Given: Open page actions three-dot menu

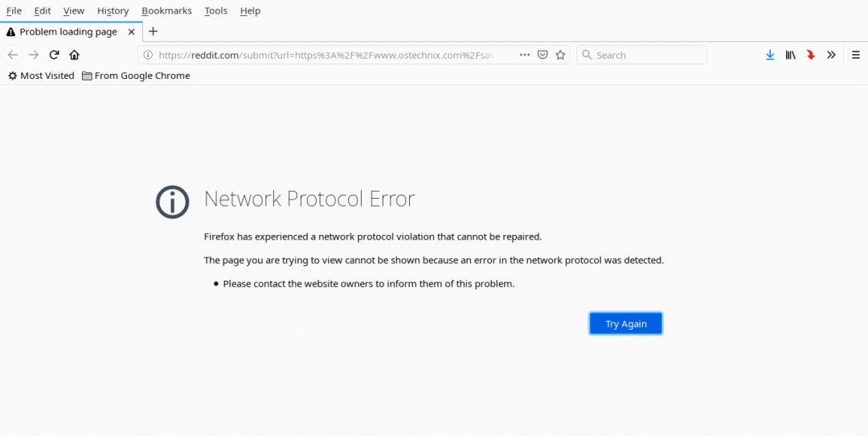Looking at the screenshot, I should 524,55.
